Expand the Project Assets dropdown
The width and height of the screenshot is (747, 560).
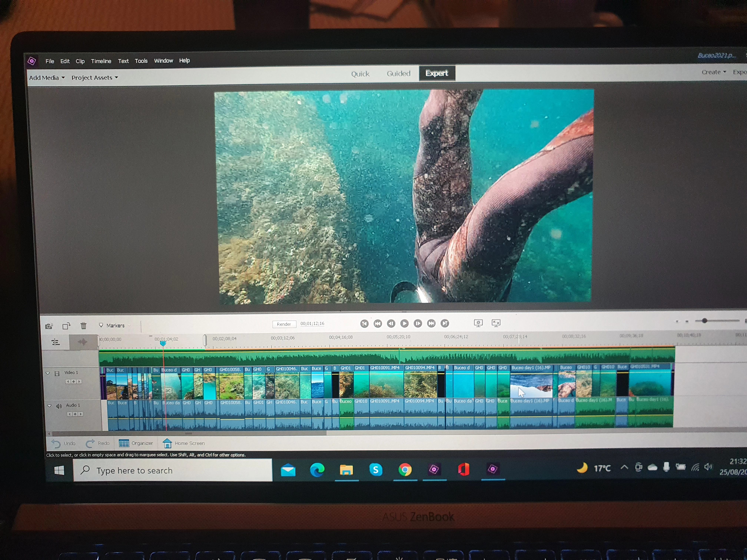pos(94,78)
